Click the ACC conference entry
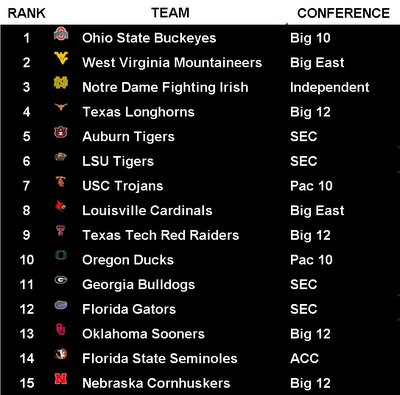The height and width of the screenshot is (395, 400). click(x=304, y=359)
